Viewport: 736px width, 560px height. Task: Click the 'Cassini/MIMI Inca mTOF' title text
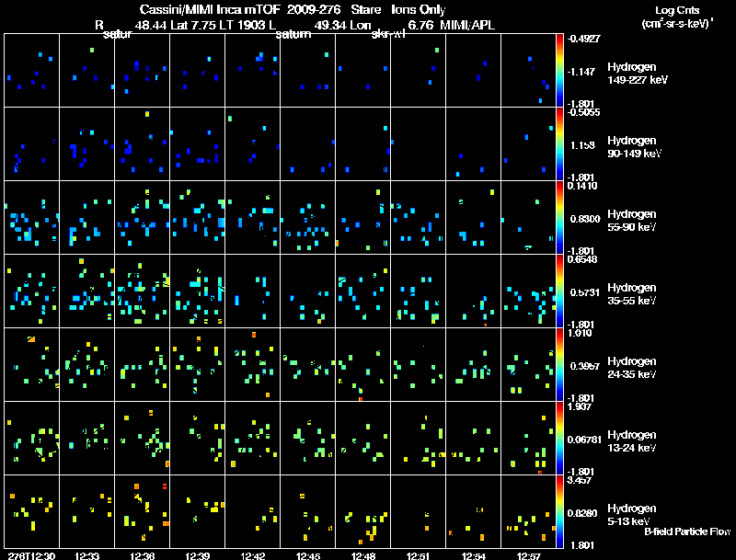[210, 10]
